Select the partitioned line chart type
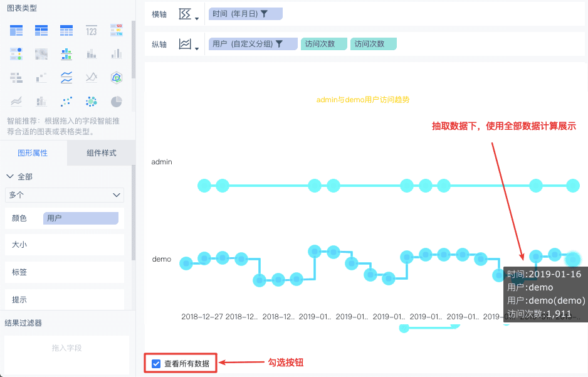This screenshot has height=377, width=588. [66, 78]
